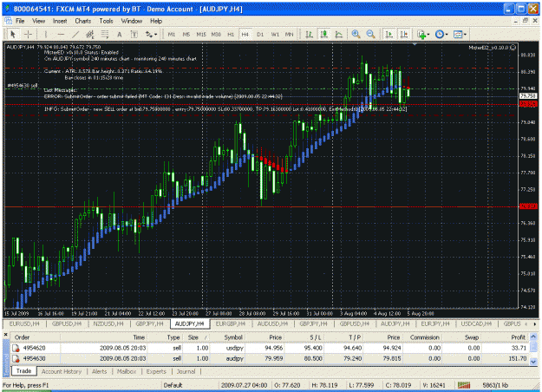Image resolution: width=542 pixels, height=392 pixels.
Task: Click the Default profile in status bar
Action: pyautogui.click(x=173, y=385)
